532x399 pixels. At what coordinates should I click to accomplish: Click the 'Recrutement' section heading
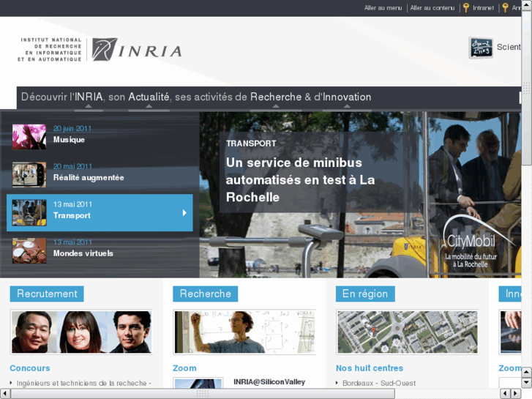point(47,294)
